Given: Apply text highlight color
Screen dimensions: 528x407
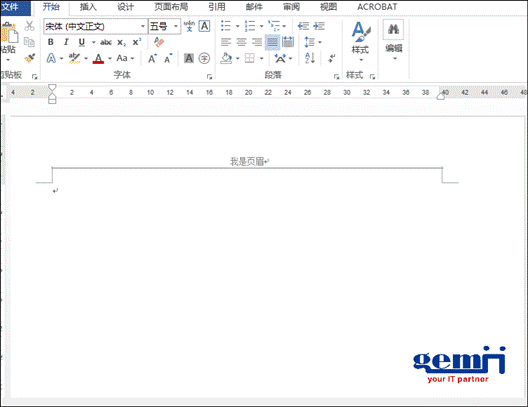Looking at the screenshot, I should pyautogui.click(x=74, y=58).
